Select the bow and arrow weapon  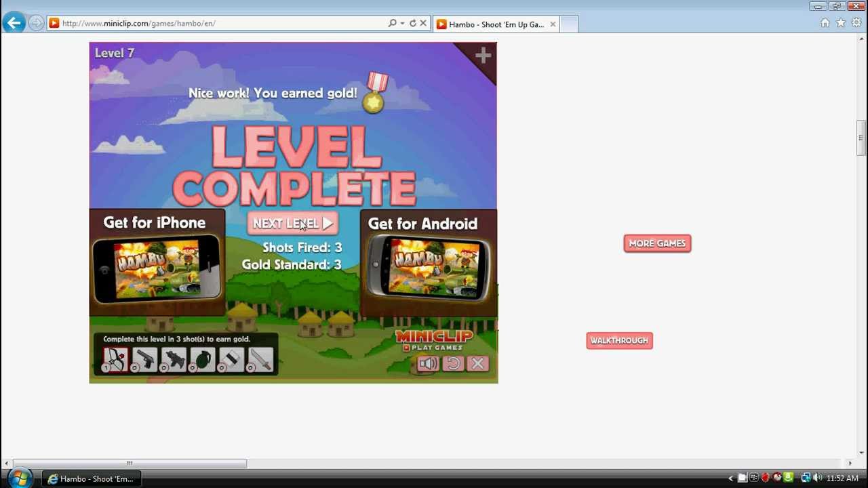pyautogui.click(x=116, y=359)
